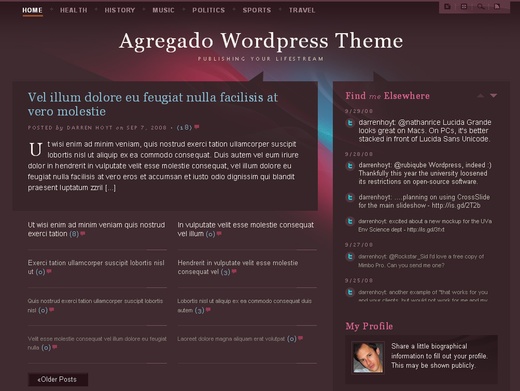Click the Agregado Wordpress Theme site title
Image resolution: width=520 pixels, height=391 pixels.
(261, 41)
